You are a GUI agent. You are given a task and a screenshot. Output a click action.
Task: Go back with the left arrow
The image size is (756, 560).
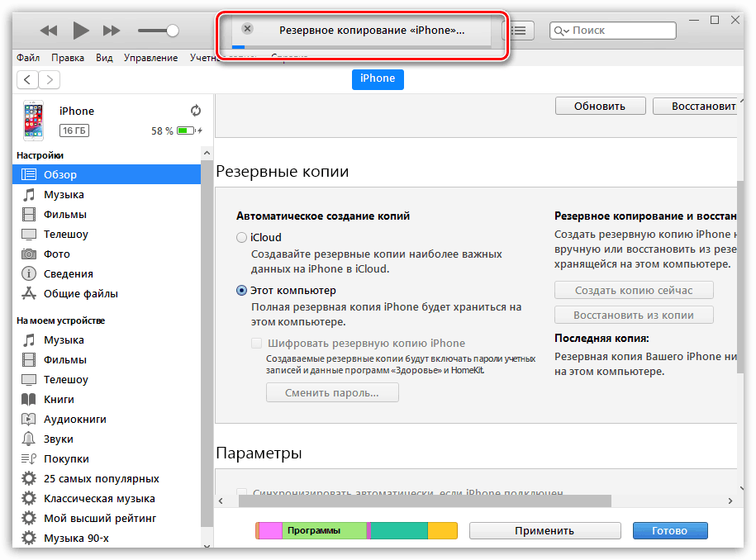[x=27, y=79]
